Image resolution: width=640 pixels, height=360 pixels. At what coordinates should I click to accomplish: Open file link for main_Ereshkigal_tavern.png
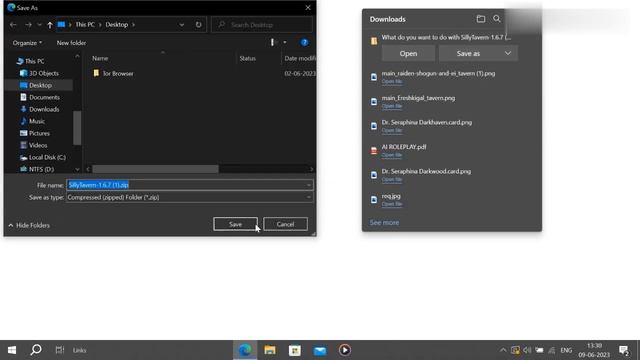coord(392,106)
